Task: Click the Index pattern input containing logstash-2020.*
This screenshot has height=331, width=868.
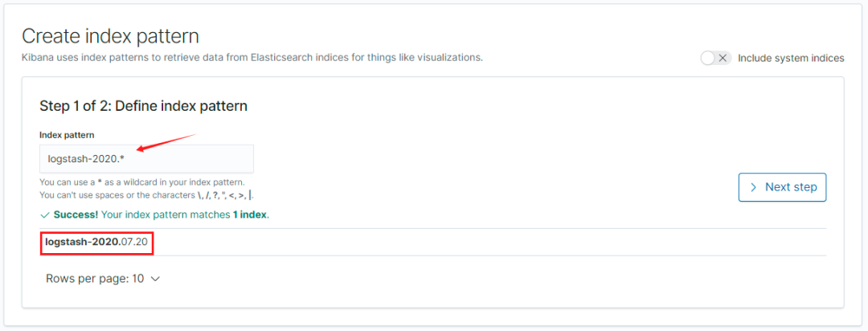Action: [147, 159]
